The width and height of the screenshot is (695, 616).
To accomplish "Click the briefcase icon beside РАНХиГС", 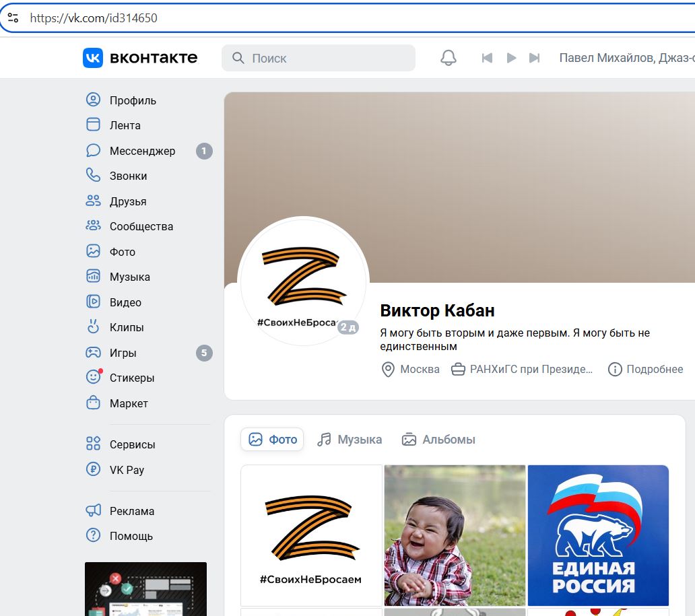I will [458, 369].
